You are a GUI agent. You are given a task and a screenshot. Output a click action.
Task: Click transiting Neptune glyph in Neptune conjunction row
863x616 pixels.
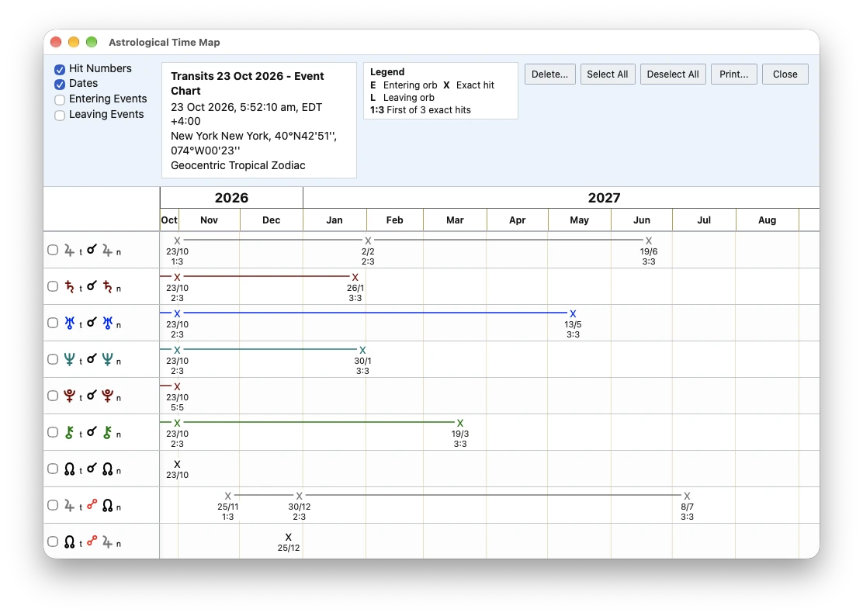(69, 359)
